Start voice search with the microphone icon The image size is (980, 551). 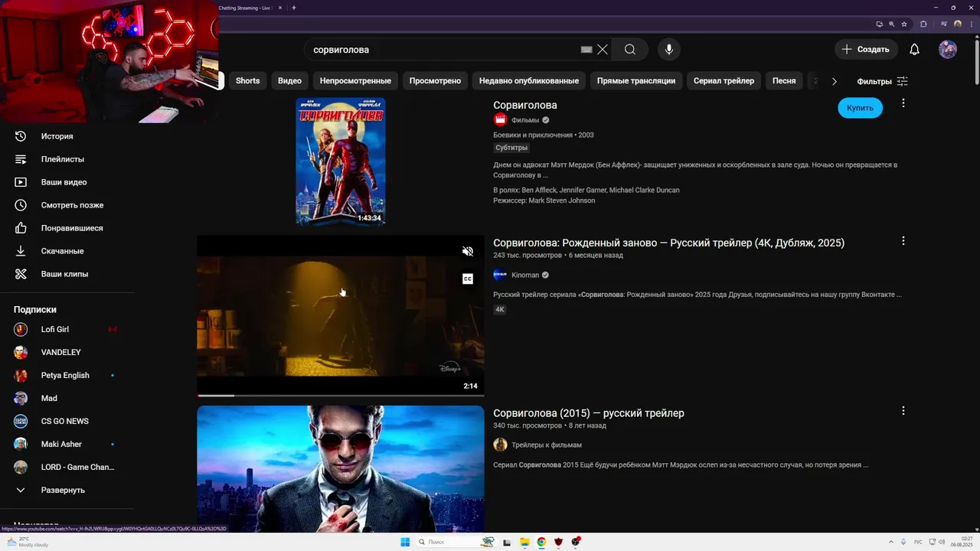click(x=669, y=50)
